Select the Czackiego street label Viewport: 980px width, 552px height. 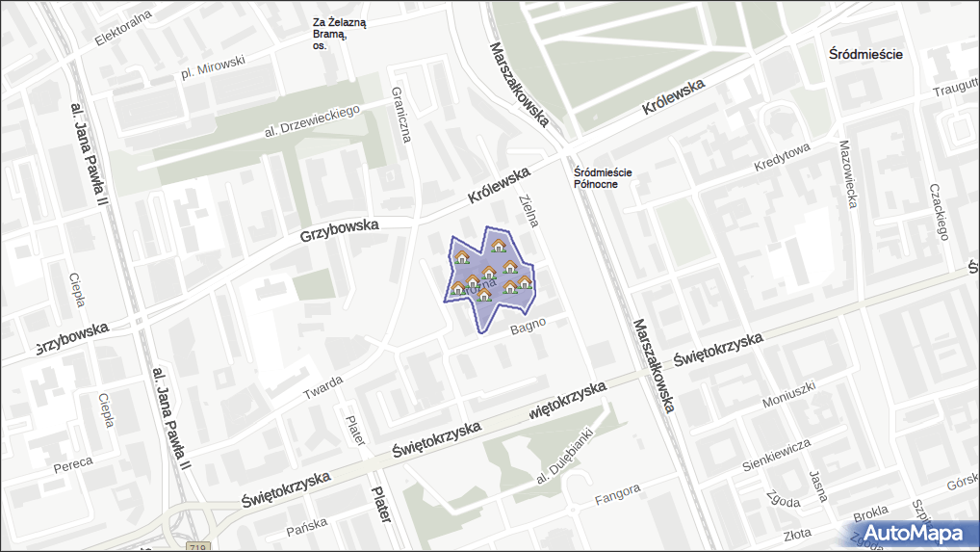(x=940, y=212)
